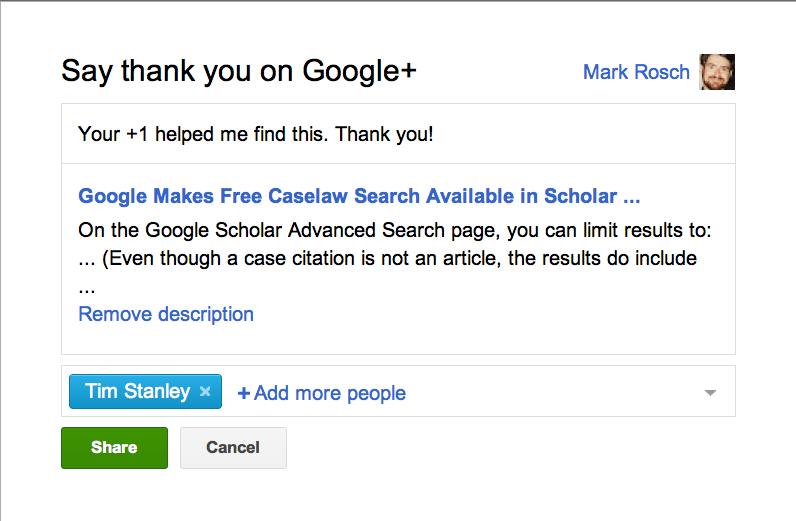Cancel the thank-you post
796x521 pixels.
pyautogui.click(x=233, y=447)
